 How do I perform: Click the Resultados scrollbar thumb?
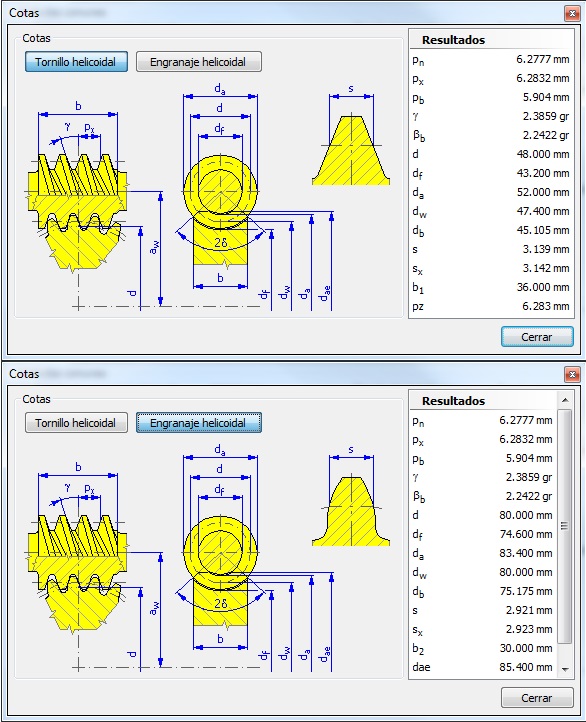[565, 526]
